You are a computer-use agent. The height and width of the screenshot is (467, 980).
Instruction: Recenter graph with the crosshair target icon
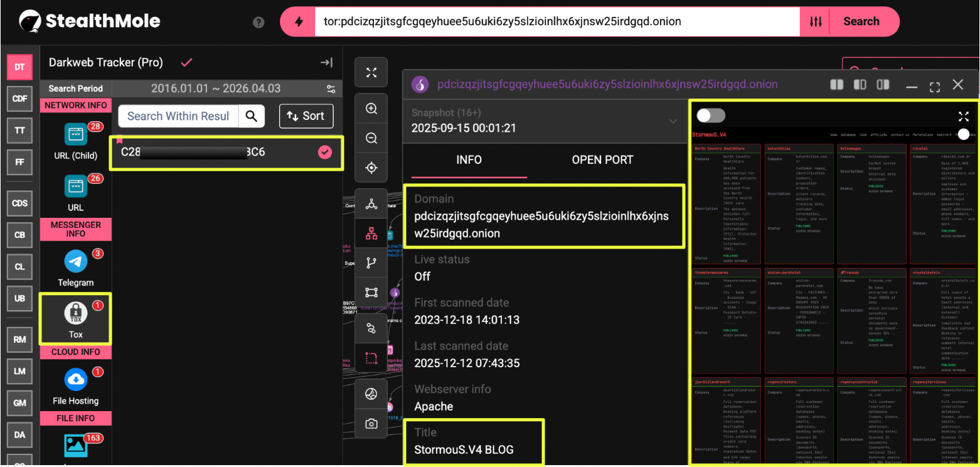point(371,168)
